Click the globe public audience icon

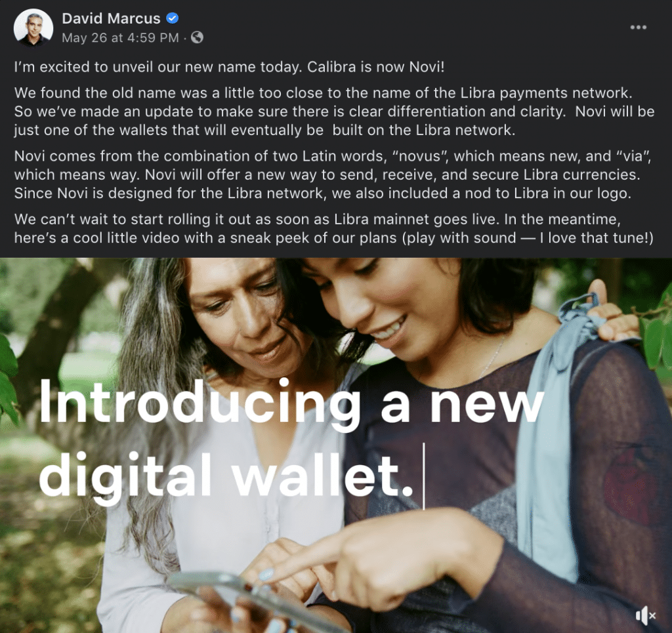pos(197,37)
